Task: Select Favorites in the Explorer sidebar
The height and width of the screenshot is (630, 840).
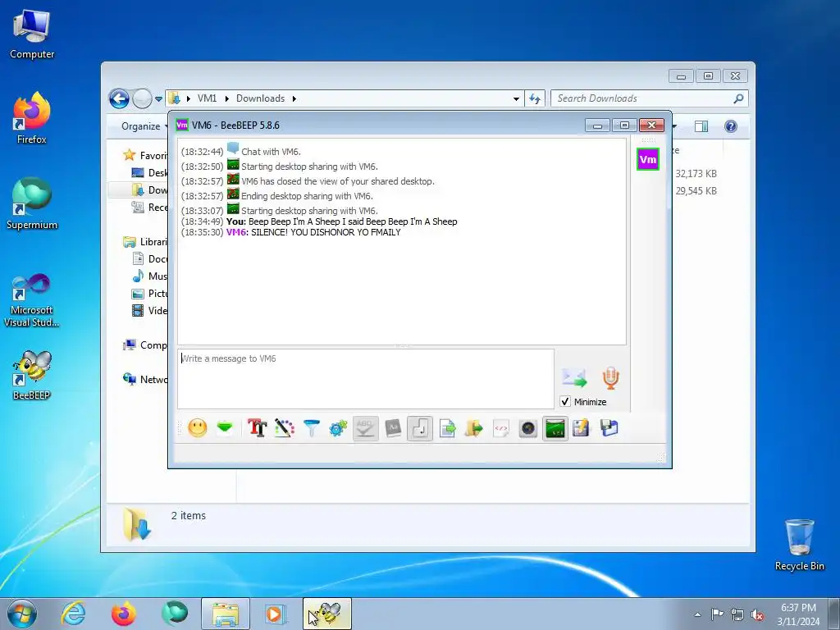Action: [144, 155]
